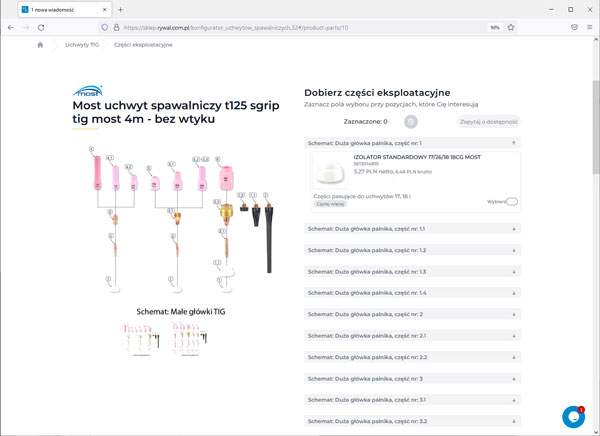Expand section część nr: 1.4

point(412,293)
